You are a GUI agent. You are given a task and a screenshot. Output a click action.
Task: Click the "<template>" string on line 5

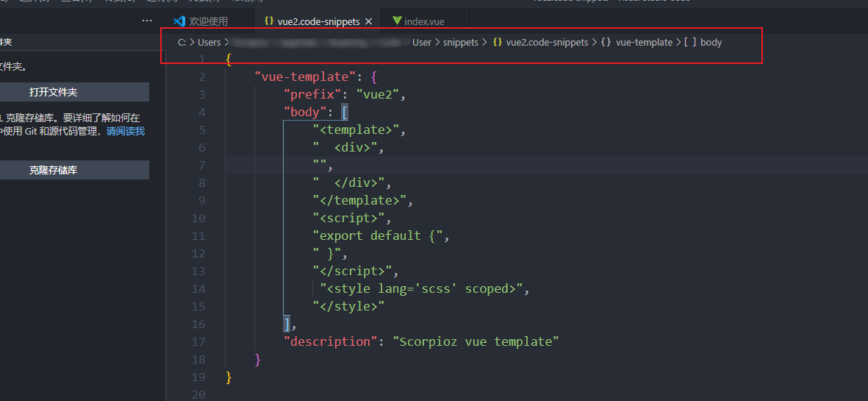coord(356,130)
